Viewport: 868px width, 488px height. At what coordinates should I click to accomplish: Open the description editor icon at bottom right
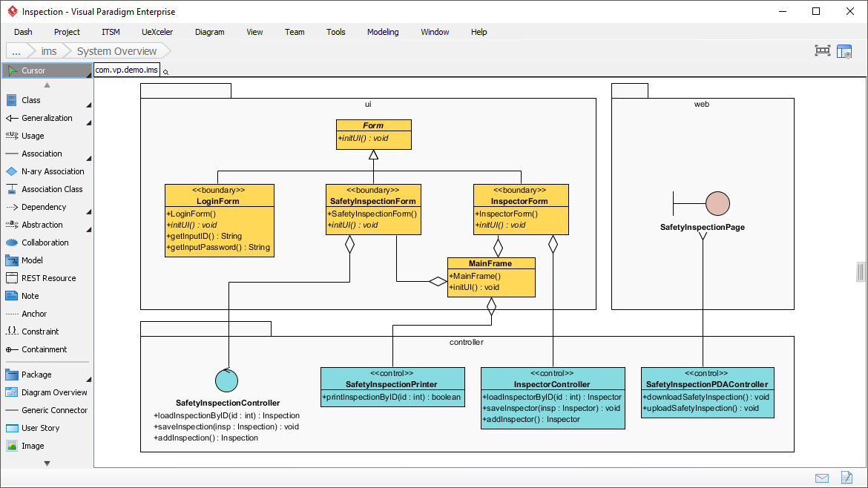(x=846, y=478)
